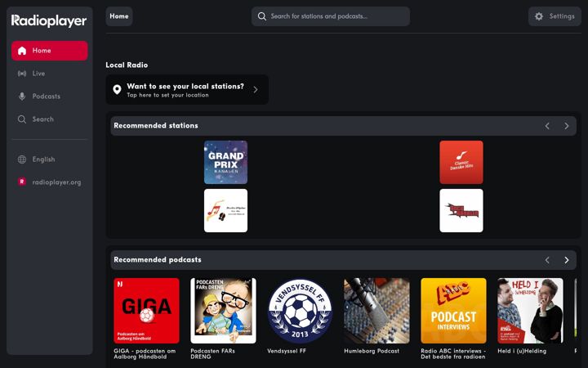The width and height of the screenshot is (588, 368).
Task: Open Podcasten FARs DRENG cover
Action: click(x=223, y=311)
